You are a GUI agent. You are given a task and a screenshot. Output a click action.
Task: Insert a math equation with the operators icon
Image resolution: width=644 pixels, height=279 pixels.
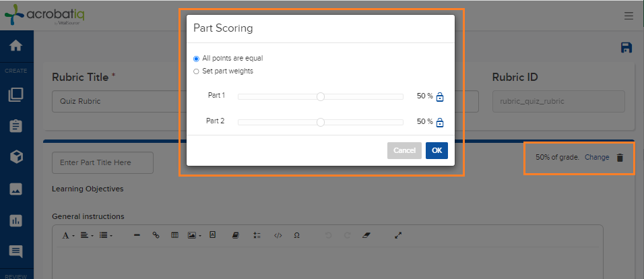tap(257, 235)
